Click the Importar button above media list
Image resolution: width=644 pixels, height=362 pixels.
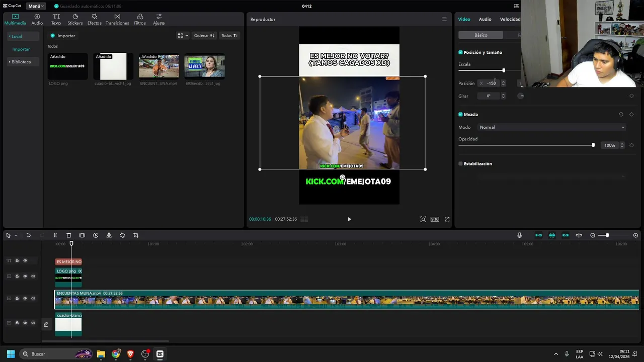[63, 36]
